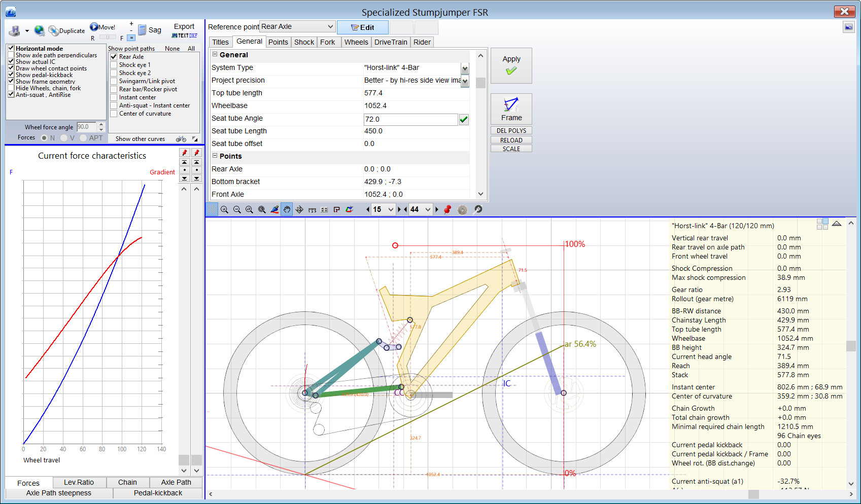Click the R–F balance slider
The image size is (861, 504).
[108, 37]
